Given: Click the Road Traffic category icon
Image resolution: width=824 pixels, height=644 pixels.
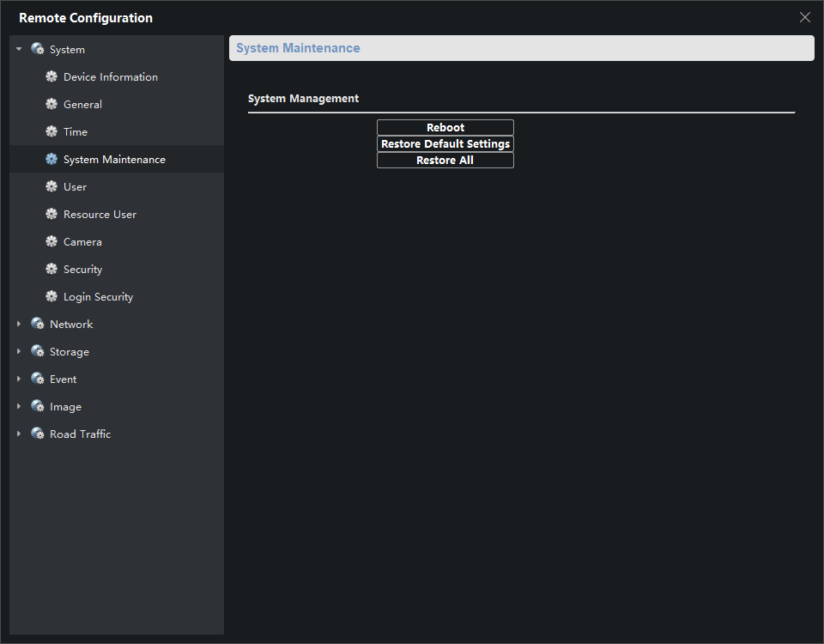Looking at the screenshot, I should [x=38, y=434].
